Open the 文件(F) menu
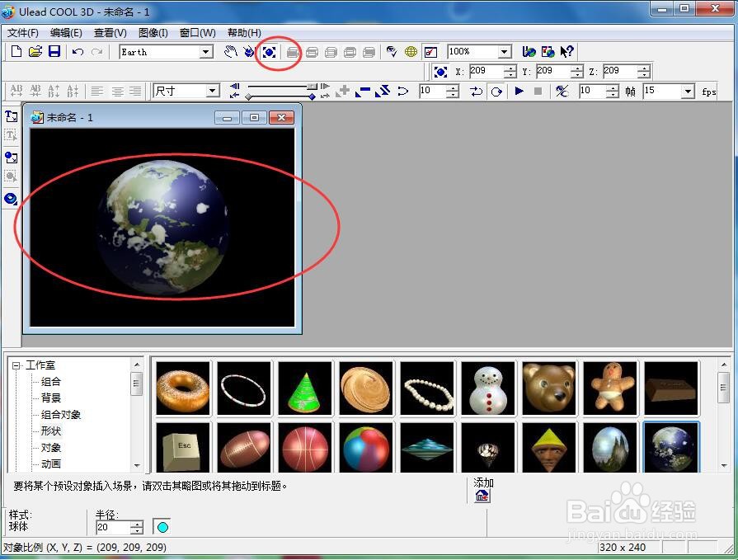 tap(23, 32)
